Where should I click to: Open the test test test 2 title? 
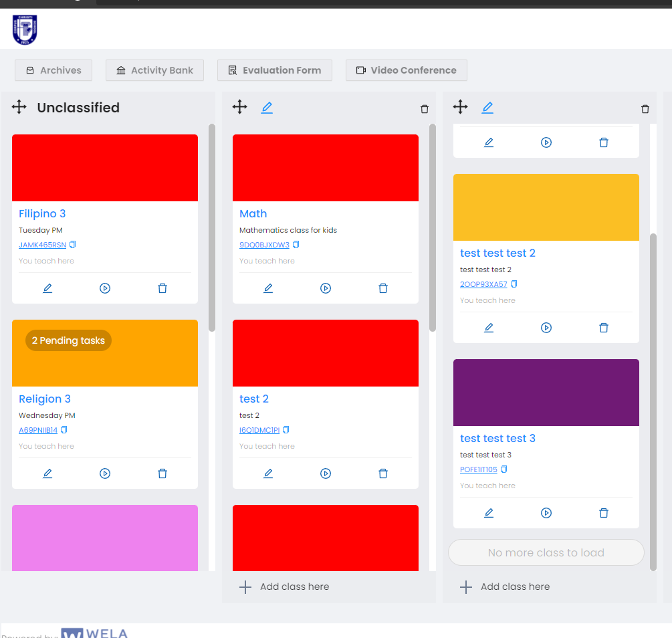(x=497, y=253)
